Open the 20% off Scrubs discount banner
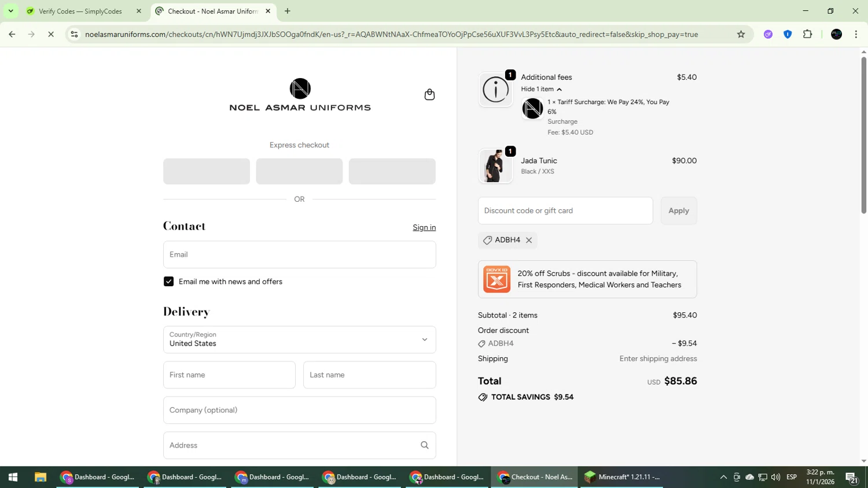This screenshot has width=868, height=488. point(587,279)
